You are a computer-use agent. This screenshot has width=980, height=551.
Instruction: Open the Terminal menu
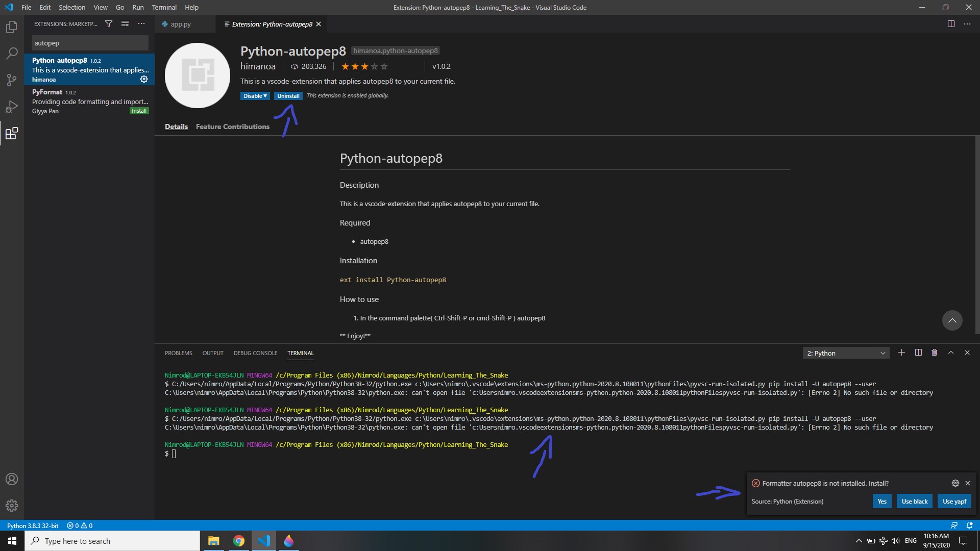[164, 7]
